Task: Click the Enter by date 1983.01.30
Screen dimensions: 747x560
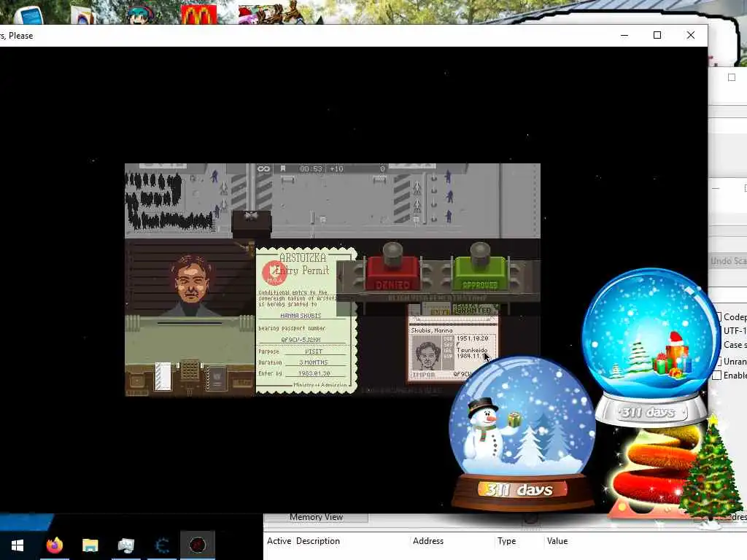Action: 314,373
